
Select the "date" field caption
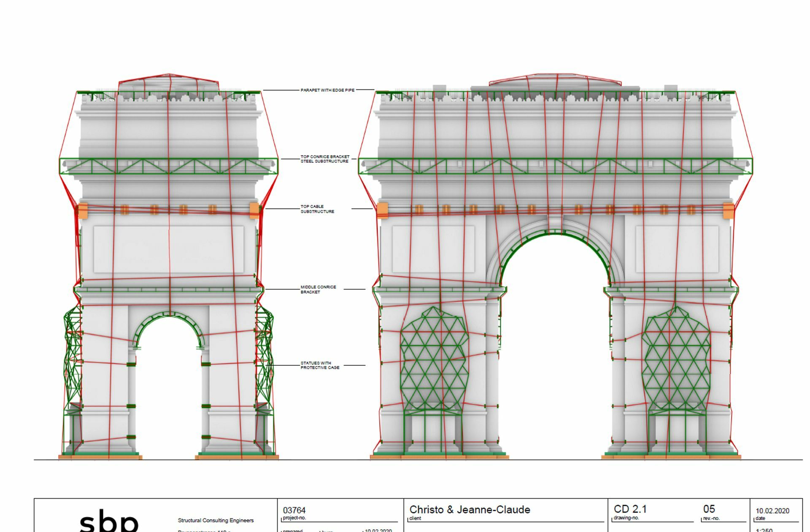pyautogui.click(x=760, y=518)
